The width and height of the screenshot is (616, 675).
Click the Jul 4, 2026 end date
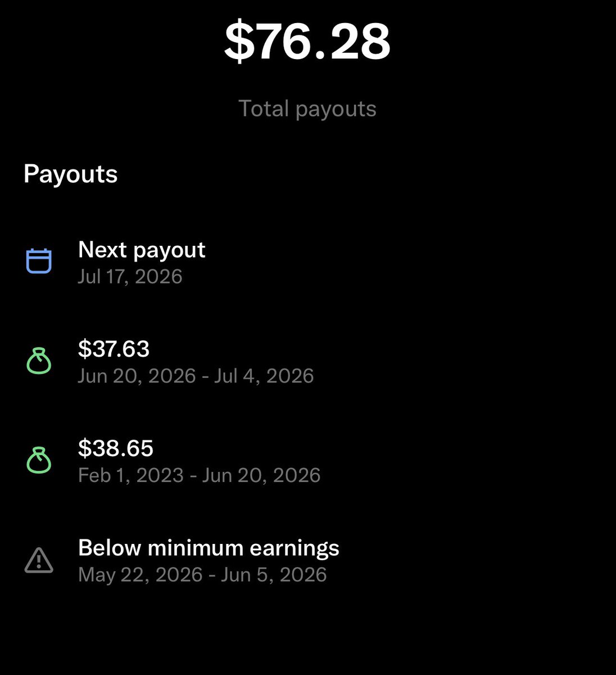pyautogui.click(x=264, y=376)
